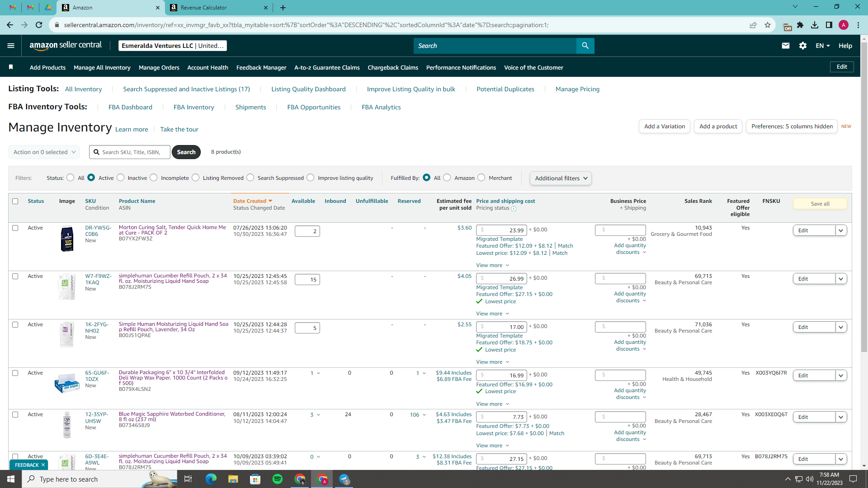This screenshot has height=488, width=868.
Task: Open the messages envelope icon
Action: [x=786, y=46]
